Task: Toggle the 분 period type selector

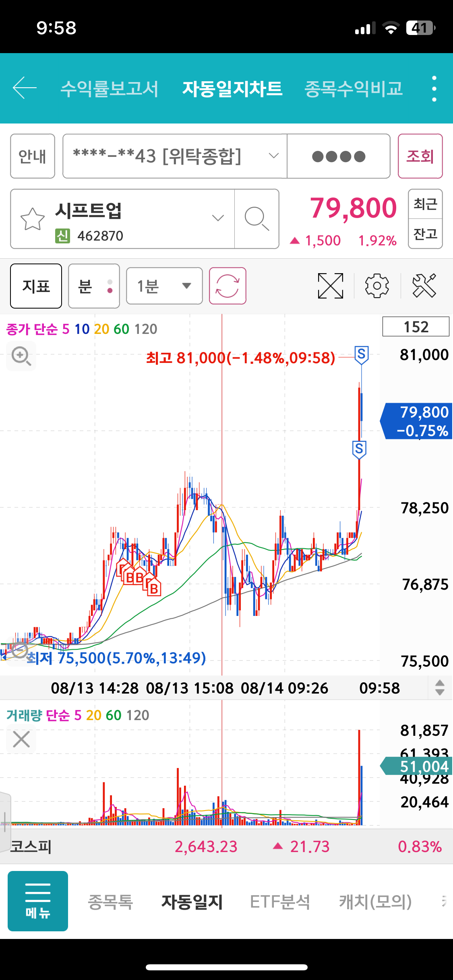Action: 94,286
